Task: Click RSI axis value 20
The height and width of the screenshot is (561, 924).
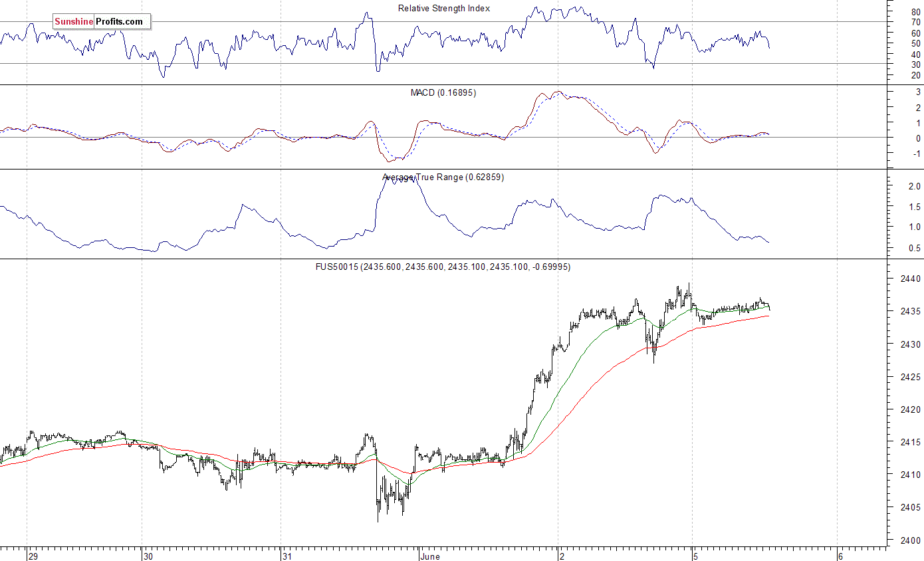Action: point(915,75)
